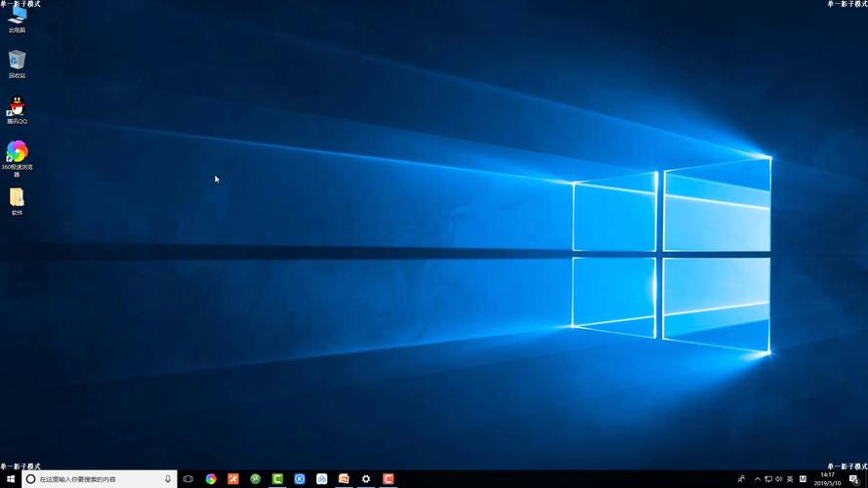Select the 回收站 Recycle Bin icon
The width and height of the screenshot is (868, 488).
point(17,61)
